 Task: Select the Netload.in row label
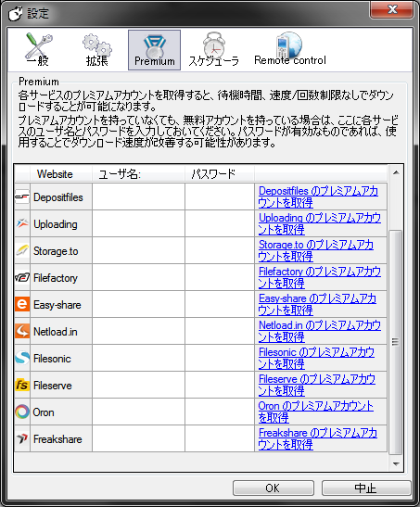click(x=56, y=332)
